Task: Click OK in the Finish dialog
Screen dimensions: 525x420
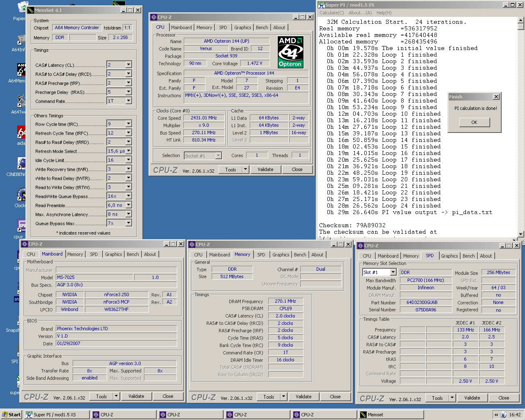Action: point(474,122)
